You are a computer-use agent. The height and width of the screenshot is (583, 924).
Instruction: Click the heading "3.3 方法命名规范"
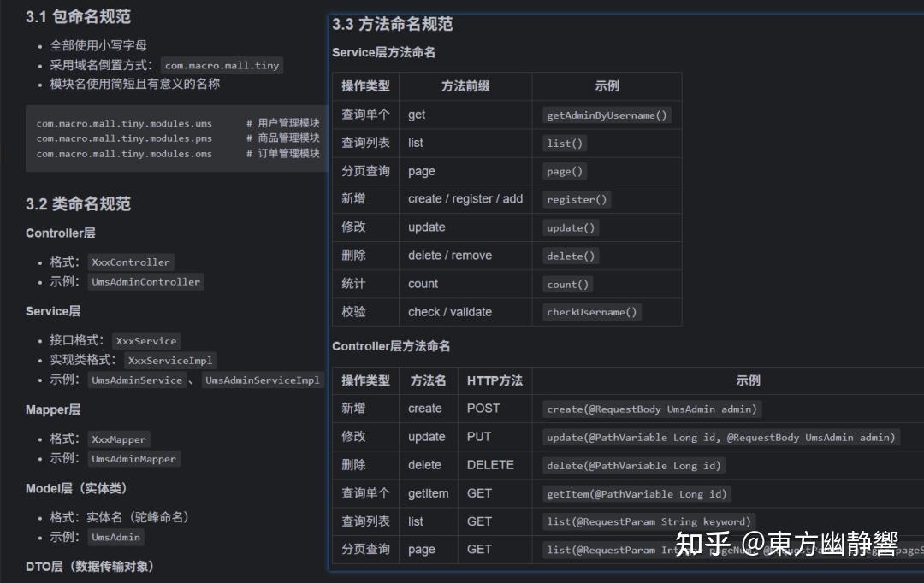pos(392,24)
